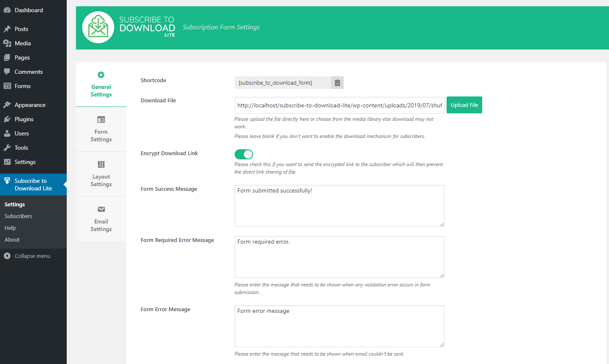
Task: Click the Form Settings tab icon
Action: (x=101, y=120)
